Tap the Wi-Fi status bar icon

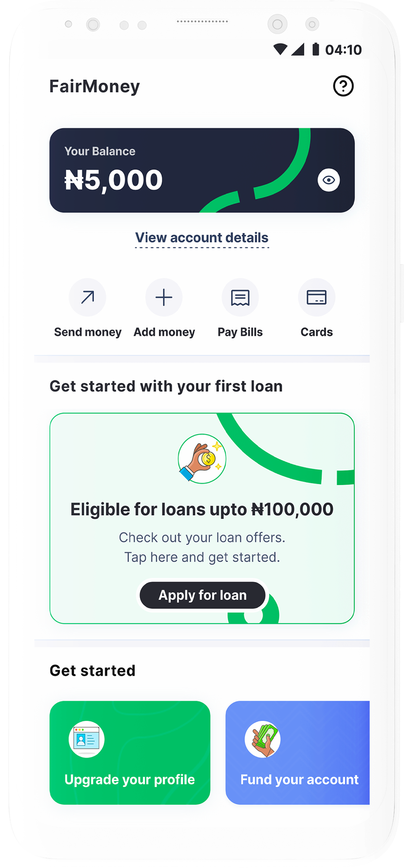(x=280, y=49)
